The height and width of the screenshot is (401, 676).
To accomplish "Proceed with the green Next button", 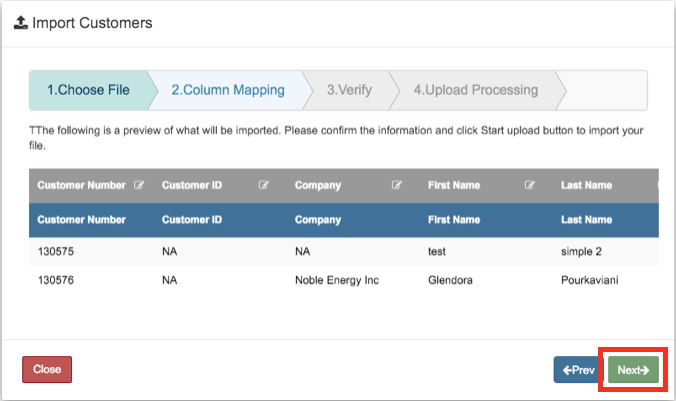I will (633, 370).
